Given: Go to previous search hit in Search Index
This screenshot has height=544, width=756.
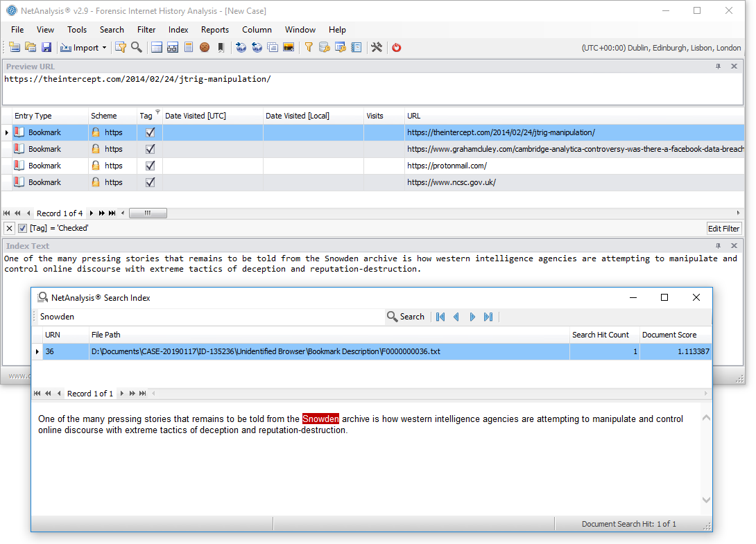Looking at the screenshot, I should [456, 317].
